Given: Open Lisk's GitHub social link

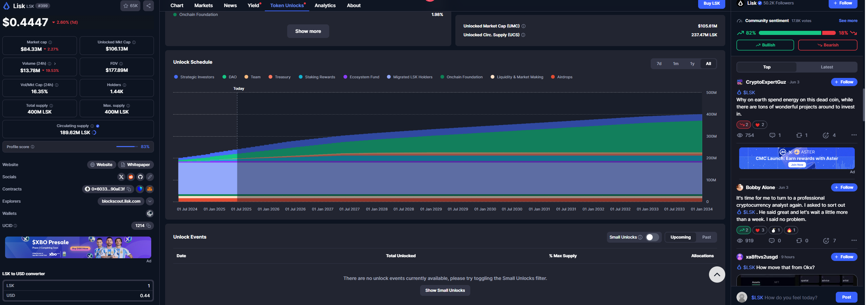Looking at the screenshot, I should point(140,177).
